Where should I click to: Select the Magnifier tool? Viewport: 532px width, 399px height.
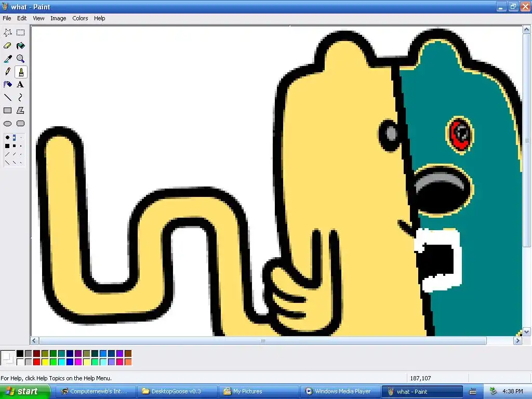(x=21, y=59)
